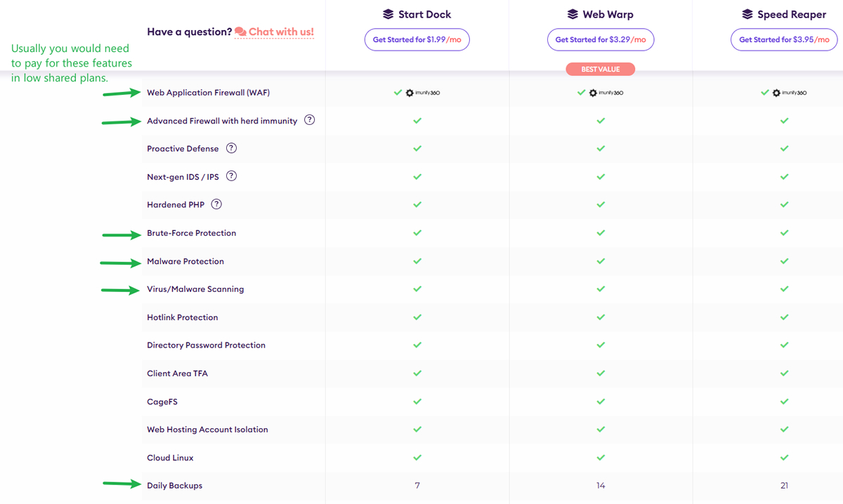843x504 pixels.
Task: Open the Chat with us! link
Action: pyautogui.click(x=282, y=32)
